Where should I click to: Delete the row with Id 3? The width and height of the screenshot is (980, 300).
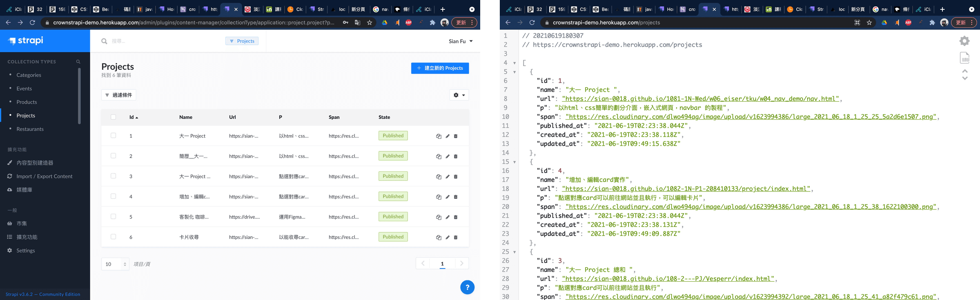tap(456, 177)
